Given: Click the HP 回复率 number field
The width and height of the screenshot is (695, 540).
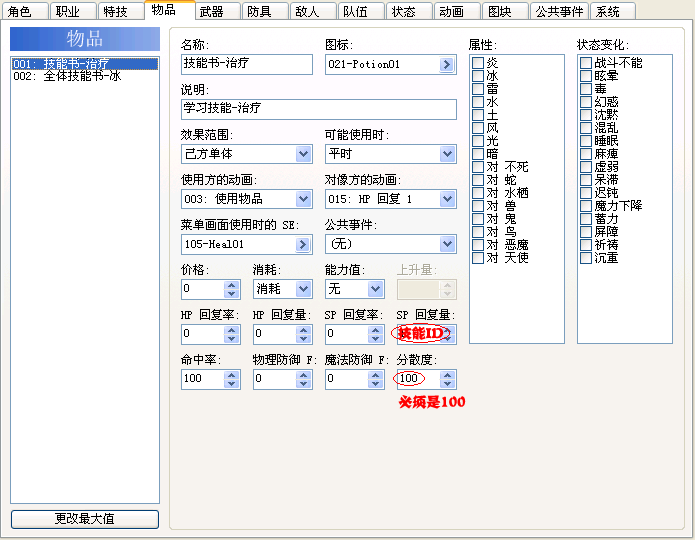Looking at the screenshot, I should (x=203, y=334).
